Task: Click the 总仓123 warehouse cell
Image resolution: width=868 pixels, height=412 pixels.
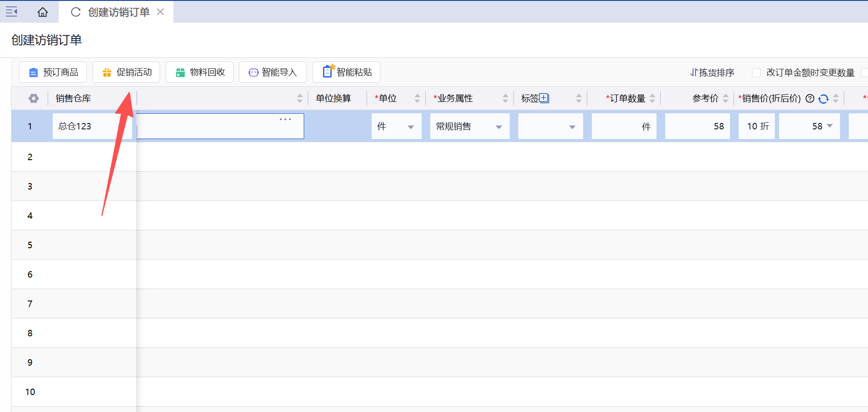Action: 92,126
